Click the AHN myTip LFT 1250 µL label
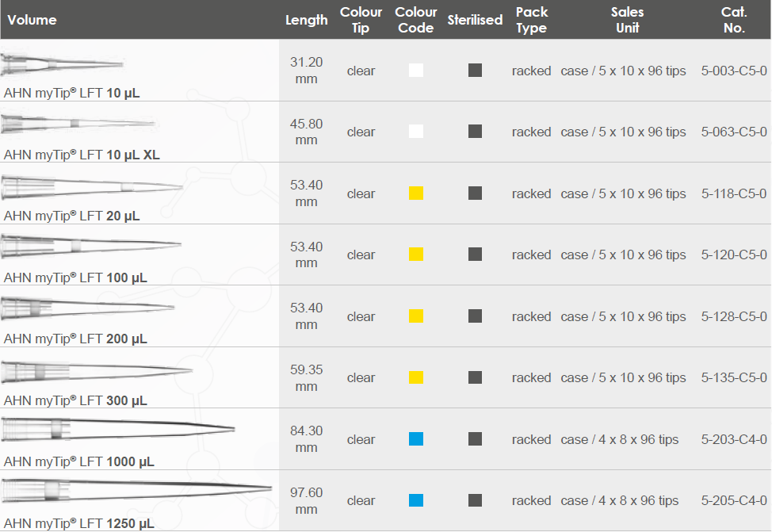The image size is (772, 532). click(78, 523)
